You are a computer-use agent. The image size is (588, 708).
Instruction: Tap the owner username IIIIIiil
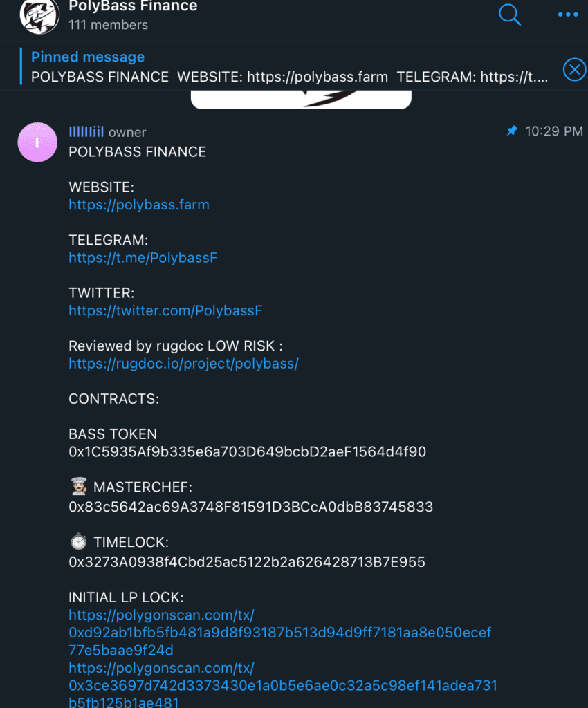(86, 132)
